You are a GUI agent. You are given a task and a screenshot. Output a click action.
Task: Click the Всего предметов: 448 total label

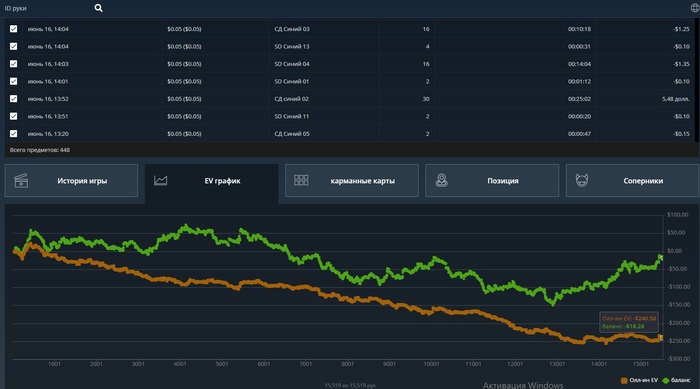tap(40, 150)
